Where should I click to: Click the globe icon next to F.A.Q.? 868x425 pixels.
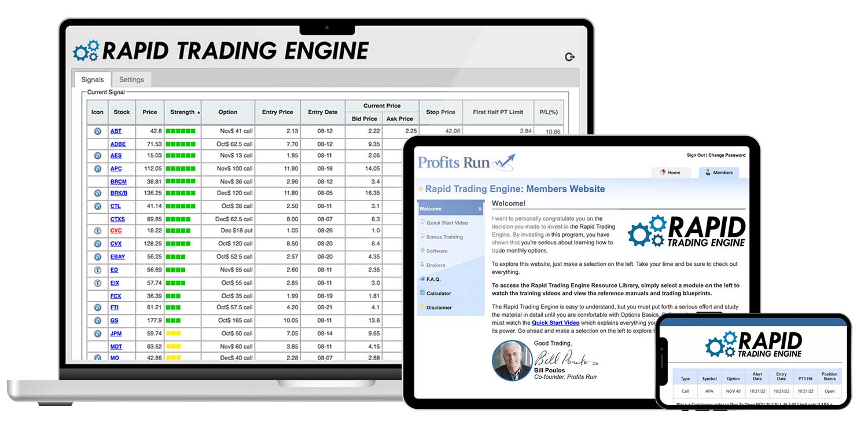[x=422, y=279]
